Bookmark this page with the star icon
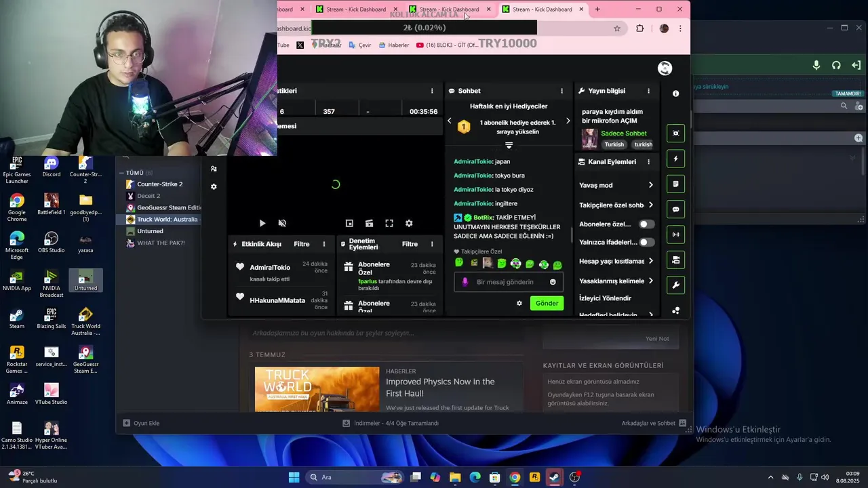 (x=617, y=28)
